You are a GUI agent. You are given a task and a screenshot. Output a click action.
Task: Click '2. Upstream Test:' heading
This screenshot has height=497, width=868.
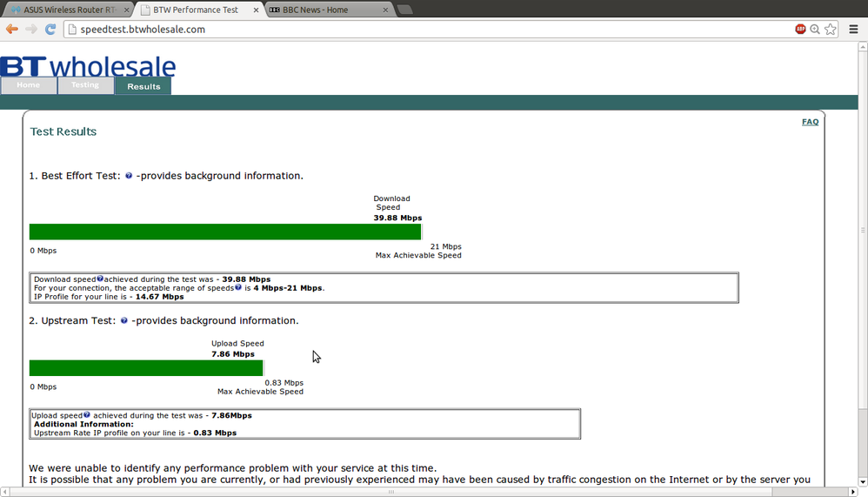pyautogui.click(x=72, y=321)
